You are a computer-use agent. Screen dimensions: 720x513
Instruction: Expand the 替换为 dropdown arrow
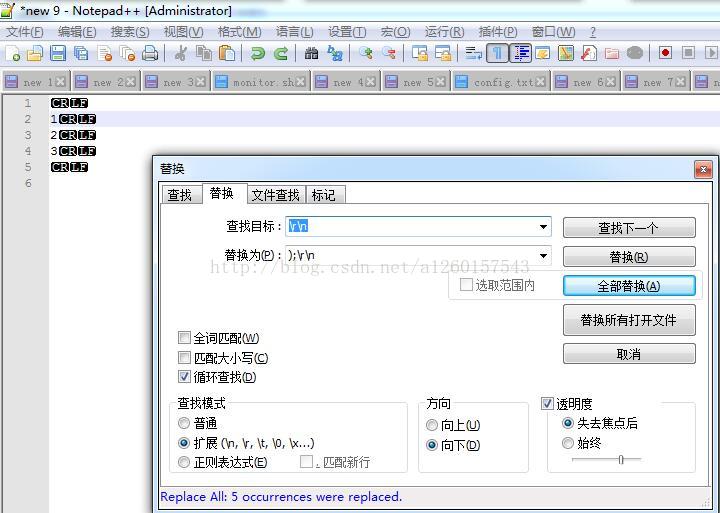(543, 256)
